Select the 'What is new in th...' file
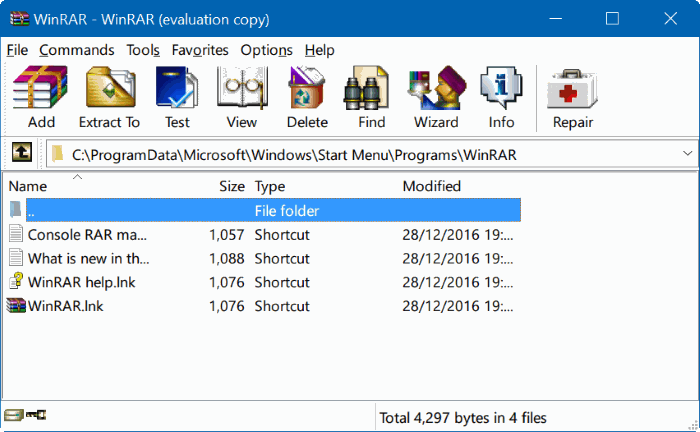Screen dimensions: 700x432 coord(88,258)
